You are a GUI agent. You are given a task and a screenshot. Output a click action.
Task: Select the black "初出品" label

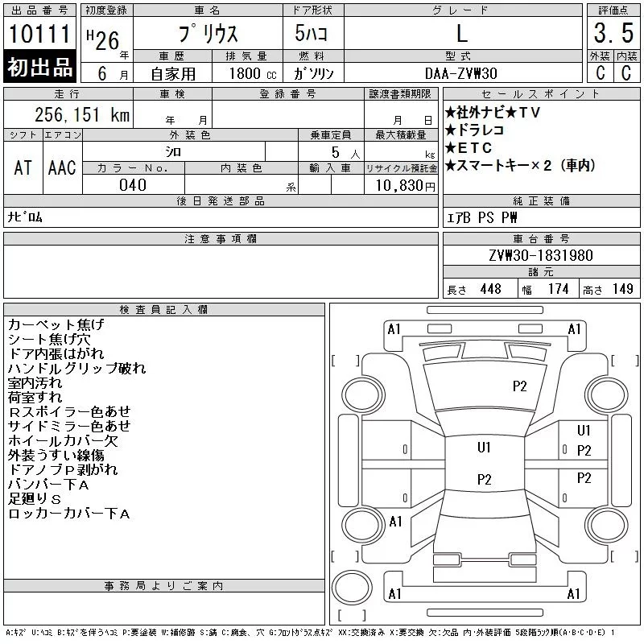(39, 66)
